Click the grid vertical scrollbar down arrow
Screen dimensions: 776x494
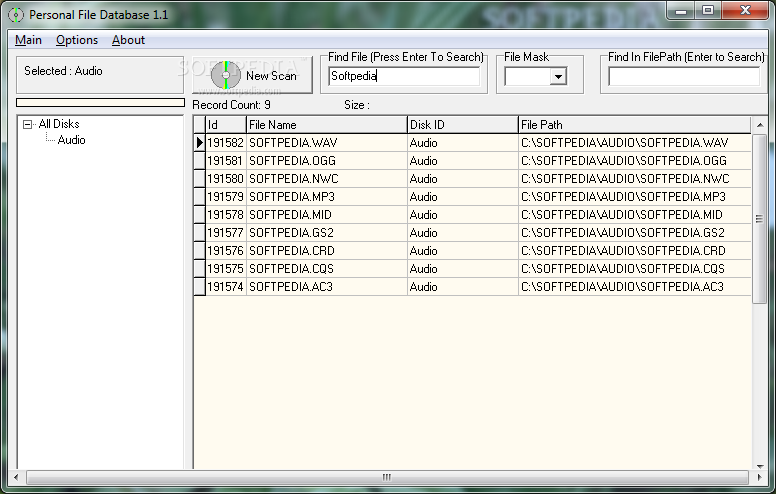tap(760, 465)
